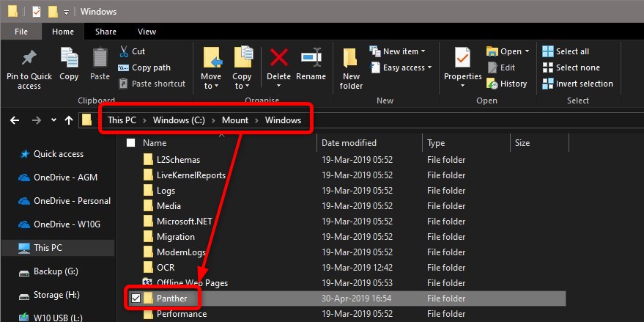644x322 pixels.
Task: Uncheck the Panther folder checkbox
Action: click(136, 298)
